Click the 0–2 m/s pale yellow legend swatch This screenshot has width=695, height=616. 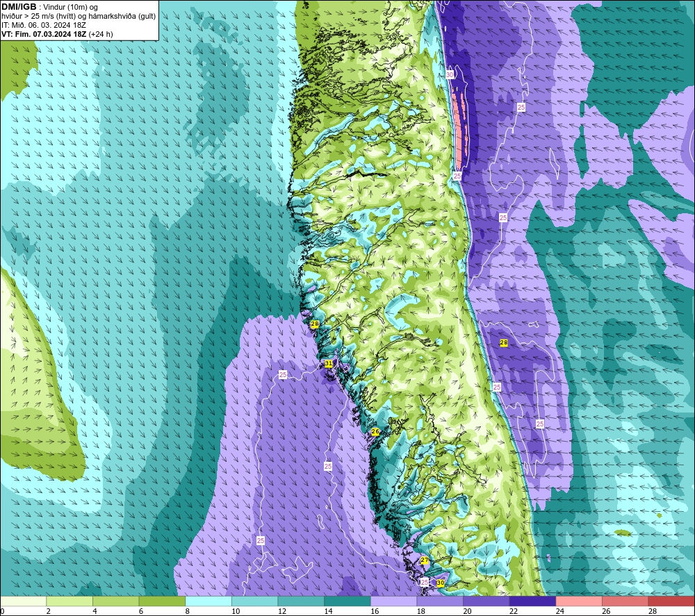click(x=23, y=601)
